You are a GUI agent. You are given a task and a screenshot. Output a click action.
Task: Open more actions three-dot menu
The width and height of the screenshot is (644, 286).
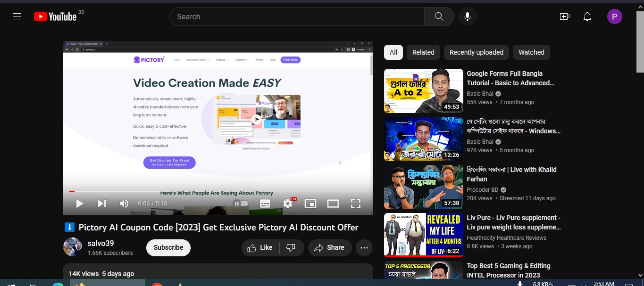pyautogui.click(x=364, y=247)
